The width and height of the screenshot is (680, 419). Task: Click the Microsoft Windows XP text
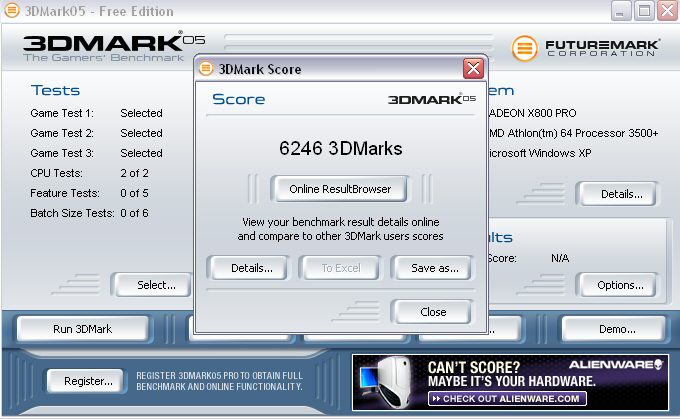coord(540,153)
